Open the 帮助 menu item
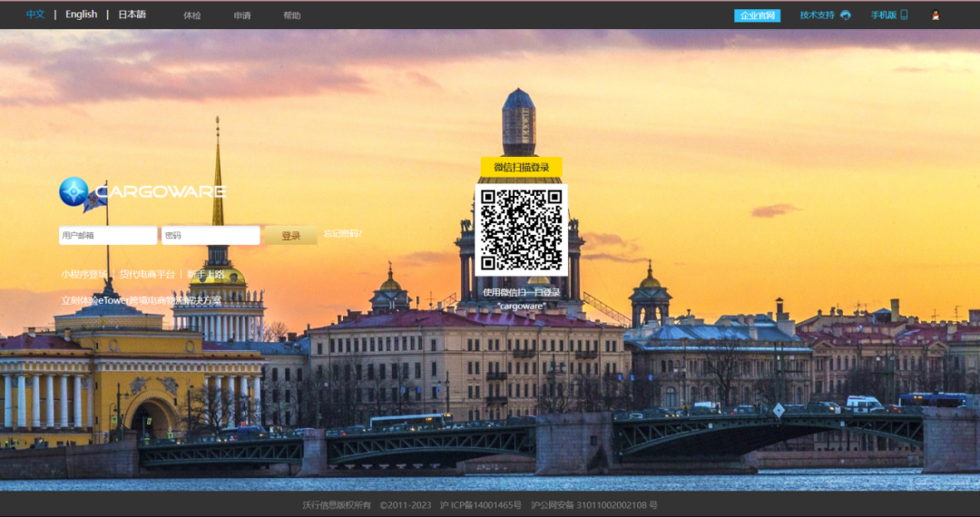The width and height of the screenshot is (980, 517). (291, 15)
